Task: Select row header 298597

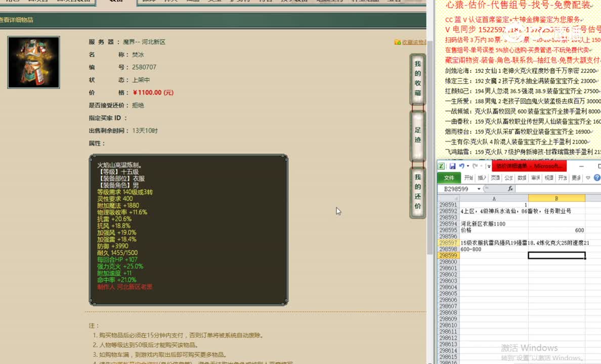Action: [x=448, y=243]
